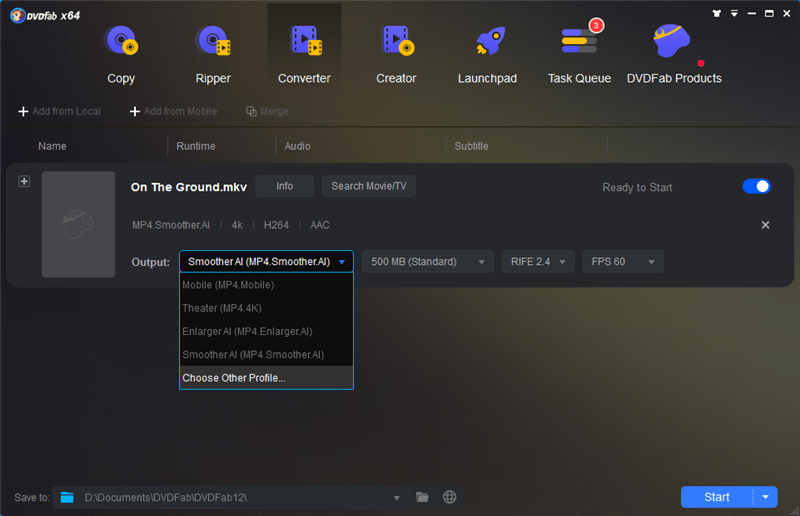Screen dimensions: 800x516
Task: Click the Subtitle column header
Action: pos(471,146)
